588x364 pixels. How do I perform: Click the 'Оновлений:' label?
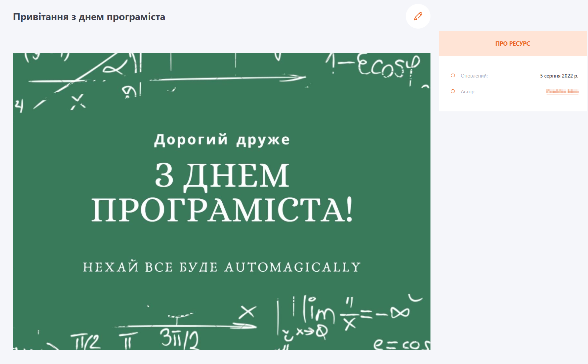[474, 76]
